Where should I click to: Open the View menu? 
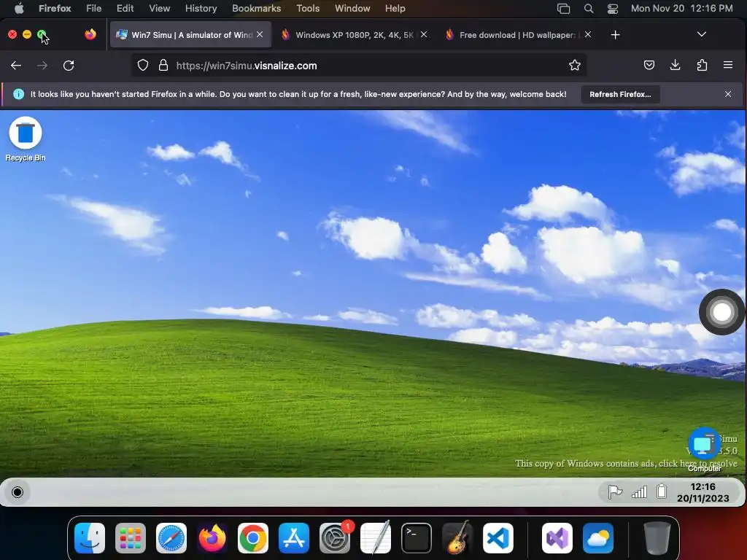pyautogui.click(x=159, y=8)
